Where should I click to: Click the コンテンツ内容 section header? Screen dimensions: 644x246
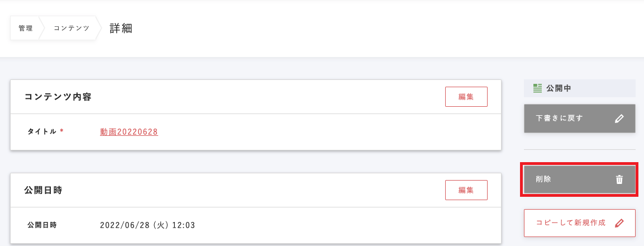(58, 97)
